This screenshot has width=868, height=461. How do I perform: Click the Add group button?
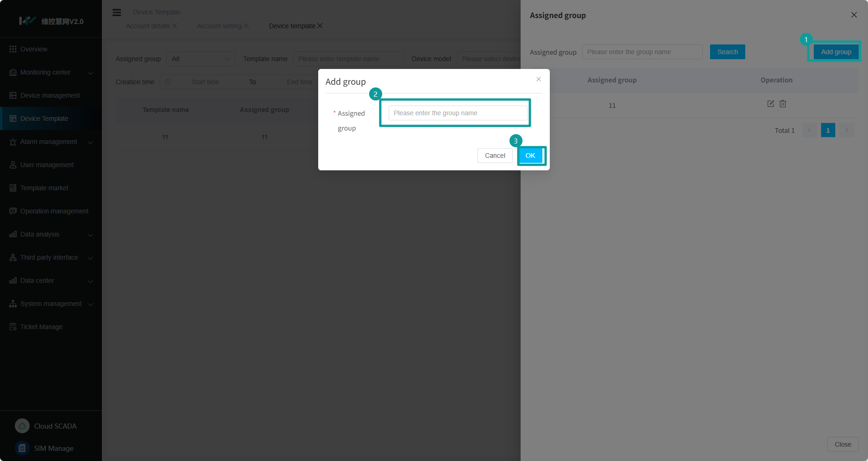pos(836,52)
